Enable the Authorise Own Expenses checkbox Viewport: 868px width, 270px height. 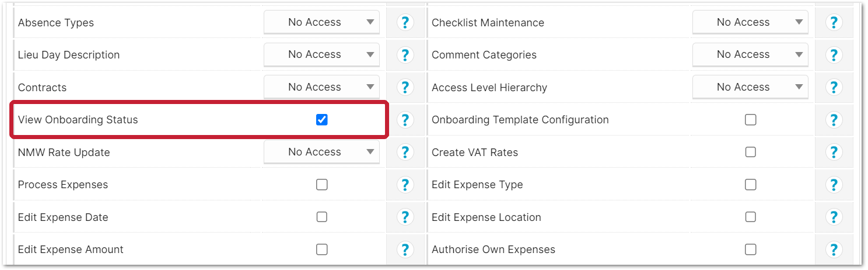(x=750, y=250)
